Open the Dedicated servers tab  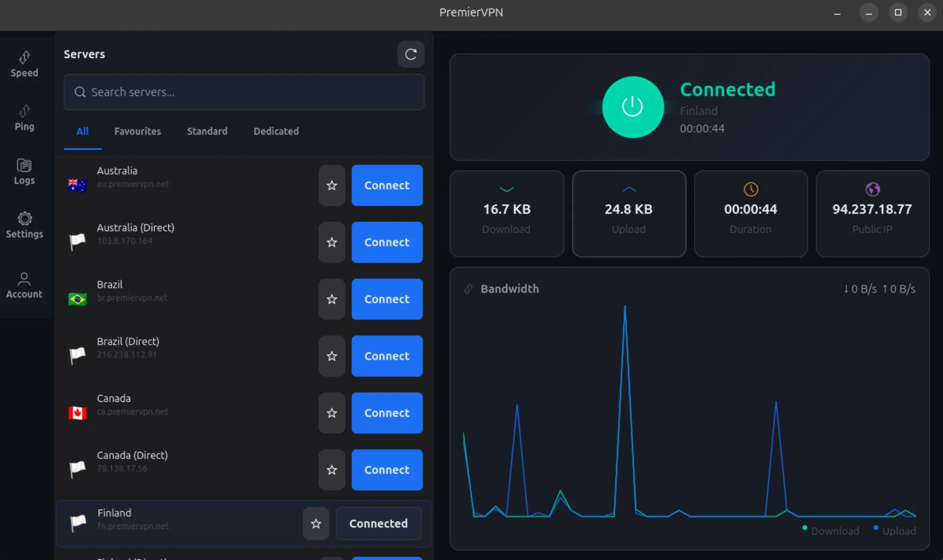(276, 131)
